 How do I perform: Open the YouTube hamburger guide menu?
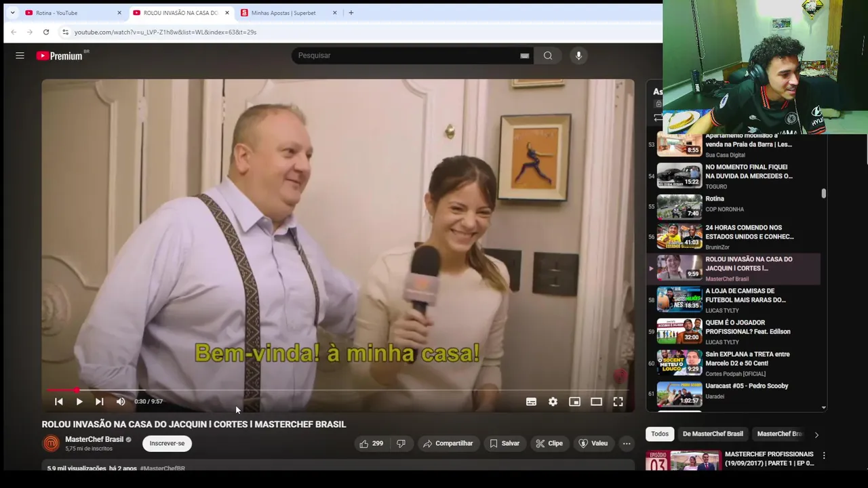pyautogui.click(x=20, y=56)
